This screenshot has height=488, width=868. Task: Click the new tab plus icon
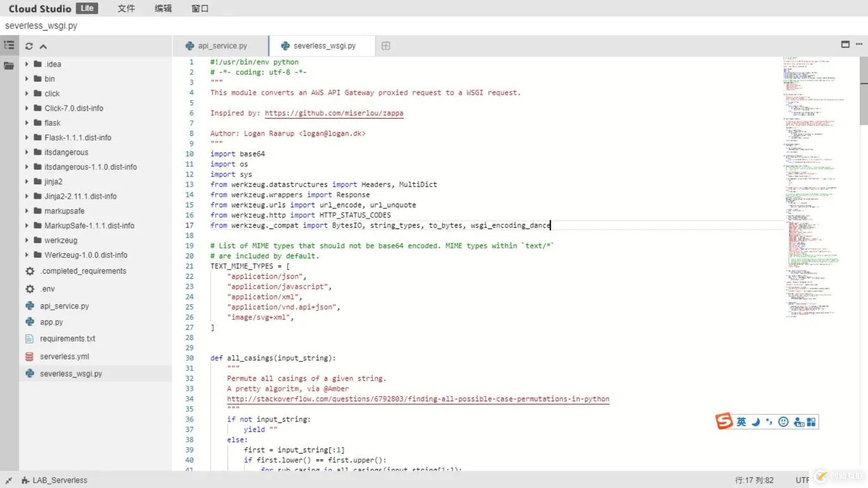[386, 46]
